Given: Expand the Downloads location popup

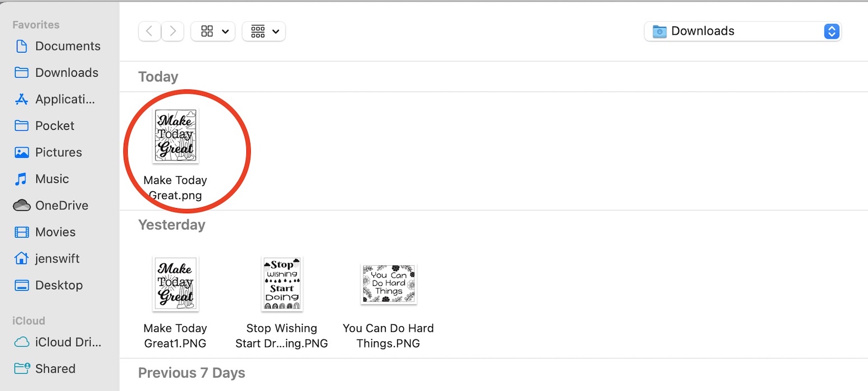Looking at the screenshot, I should pyautogui.click(x=743, y=31).
